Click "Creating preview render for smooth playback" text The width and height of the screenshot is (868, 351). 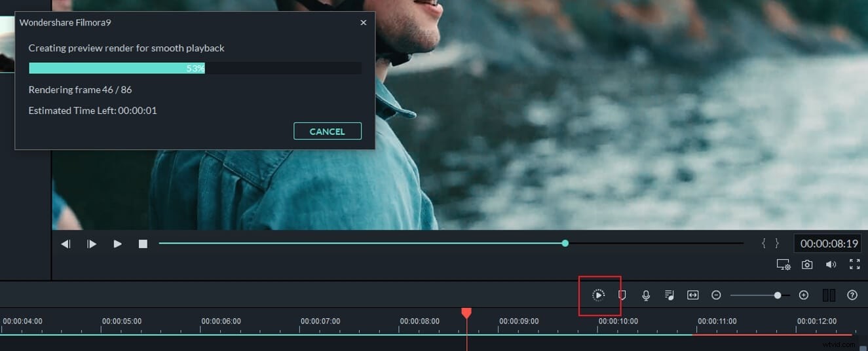point(126,48)
